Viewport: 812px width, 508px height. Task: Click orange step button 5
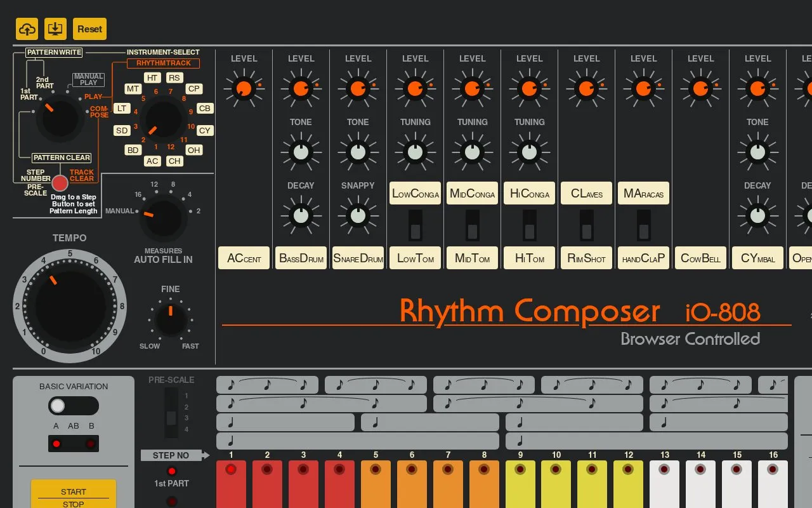(x=376, y=484)
